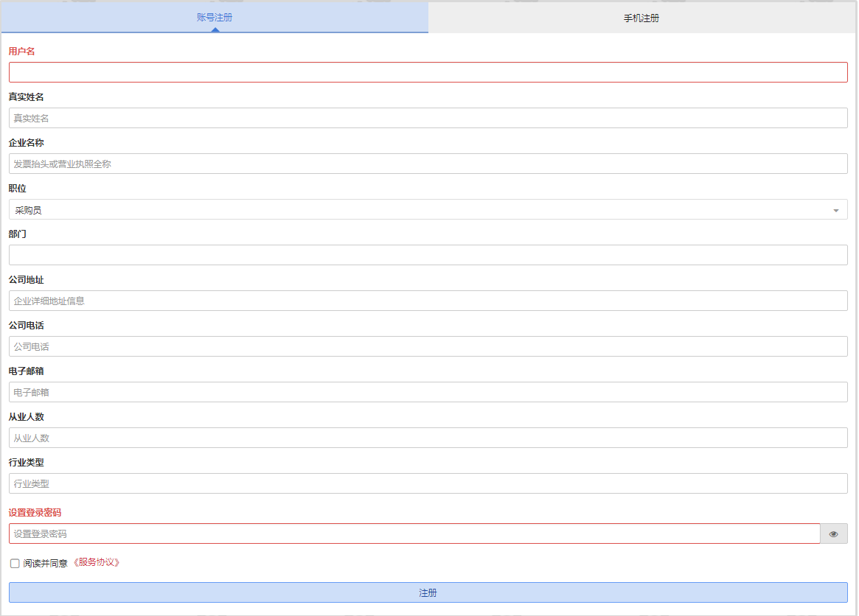Show password with the eye icon
The image size is (859, 616).
pos(833,534)
